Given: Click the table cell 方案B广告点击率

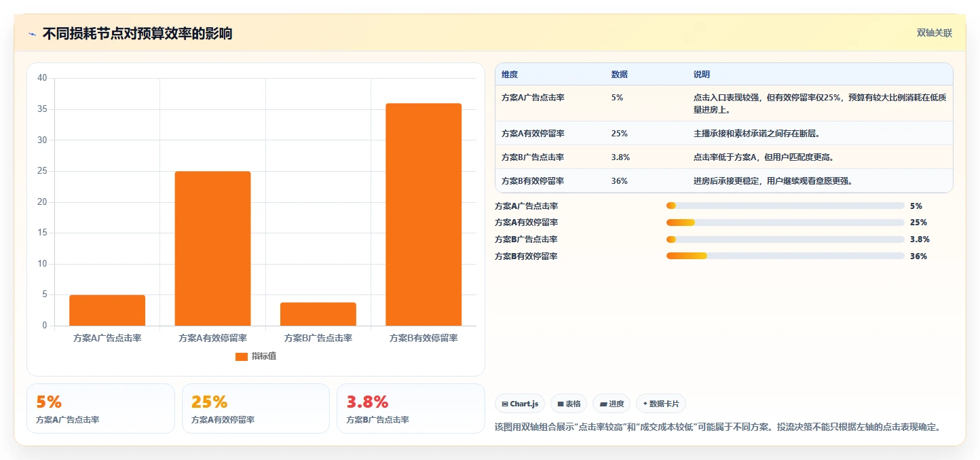Looking at the screenshot, I should [533, 157].
